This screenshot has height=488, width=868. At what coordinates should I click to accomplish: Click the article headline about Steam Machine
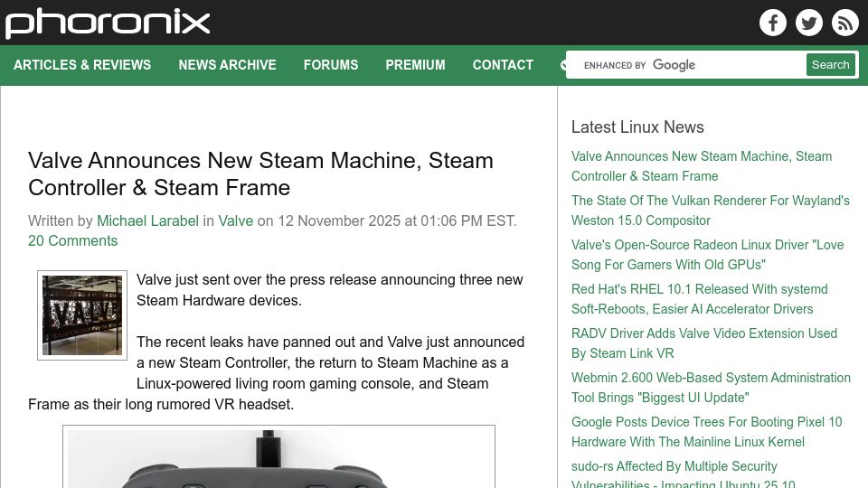click(260, 174)
